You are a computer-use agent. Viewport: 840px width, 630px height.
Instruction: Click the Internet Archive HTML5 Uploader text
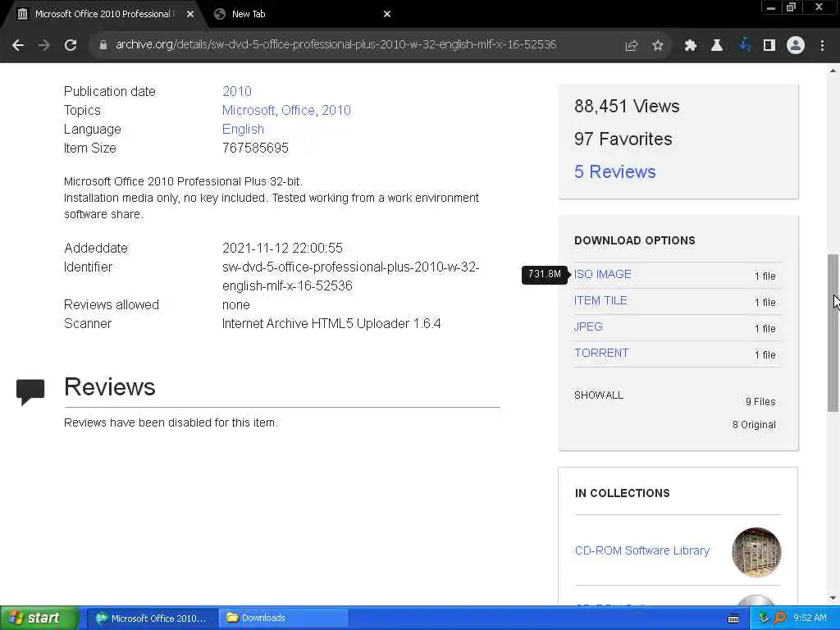coord(331,323)
